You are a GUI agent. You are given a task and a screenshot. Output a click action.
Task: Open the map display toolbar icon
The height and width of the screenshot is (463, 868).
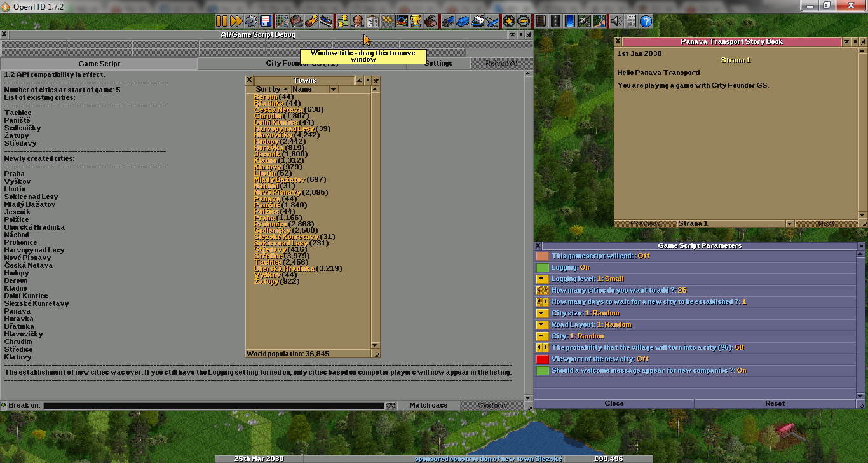pyautogui.click(x=282, y=21)
